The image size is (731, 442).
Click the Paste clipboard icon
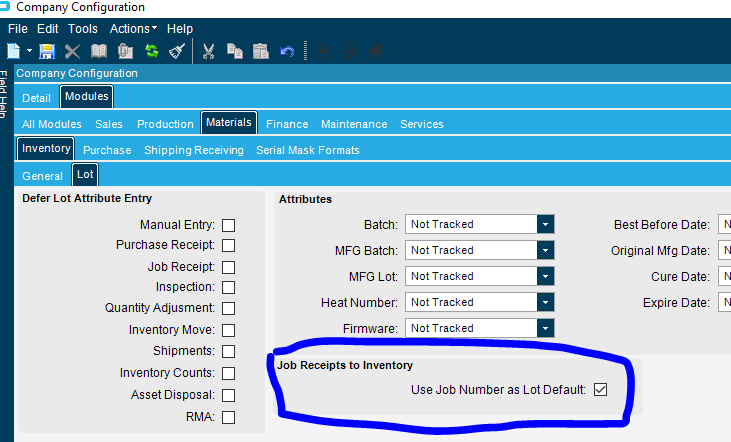(x=261, y=51)
